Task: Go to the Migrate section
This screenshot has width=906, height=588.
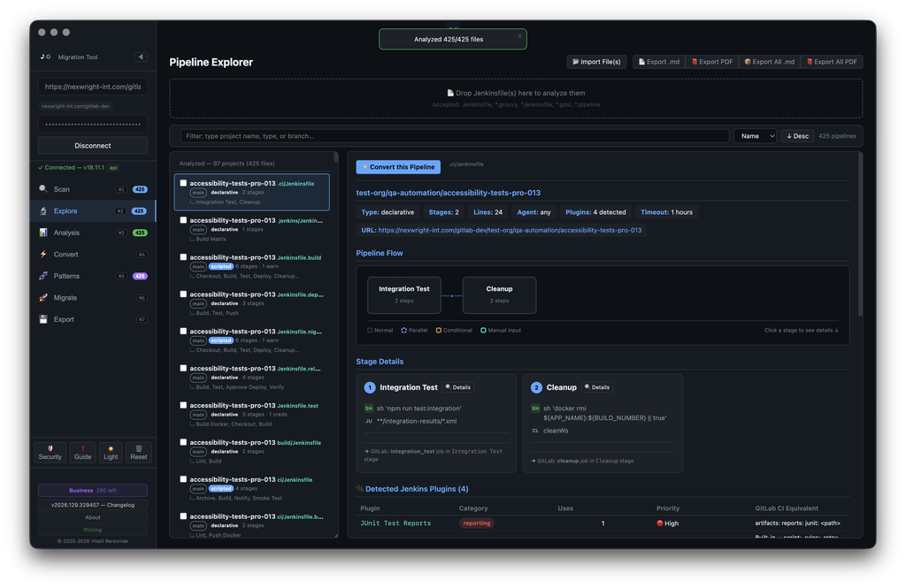Action: click(92, 297)
